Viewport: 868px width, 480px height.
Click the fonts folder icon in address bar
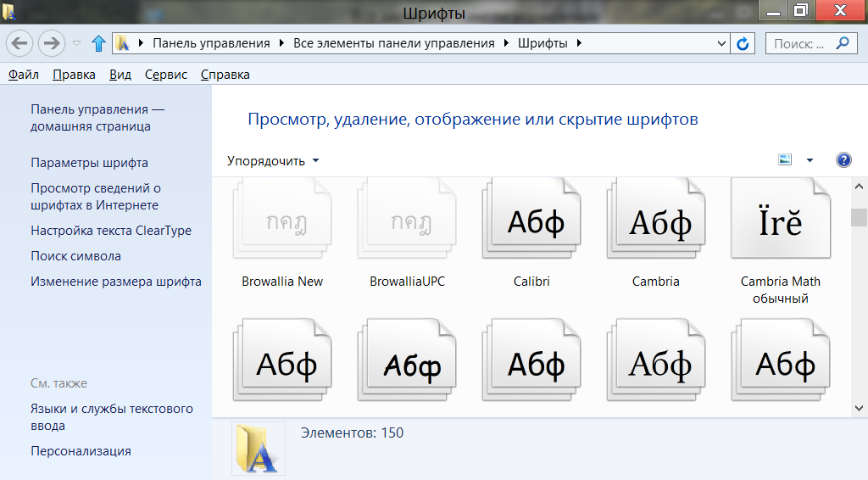pyautogui.click(x=124, y=43)
